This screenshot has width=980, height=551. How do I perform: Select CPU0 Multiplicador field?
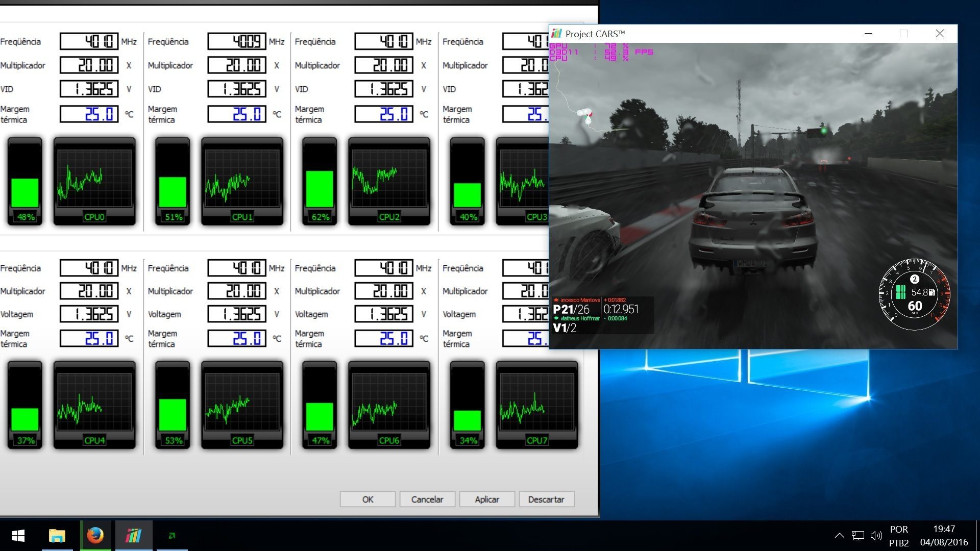click(x=89, y=65)
